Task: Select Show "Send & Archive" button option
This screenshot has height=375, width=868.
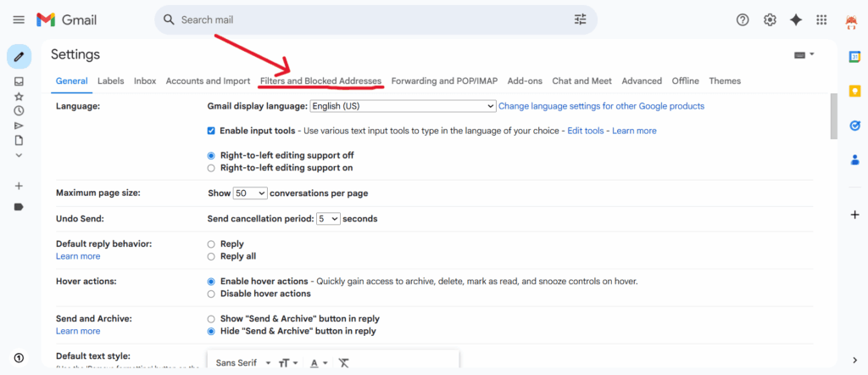Action: (x=211, y=319)
